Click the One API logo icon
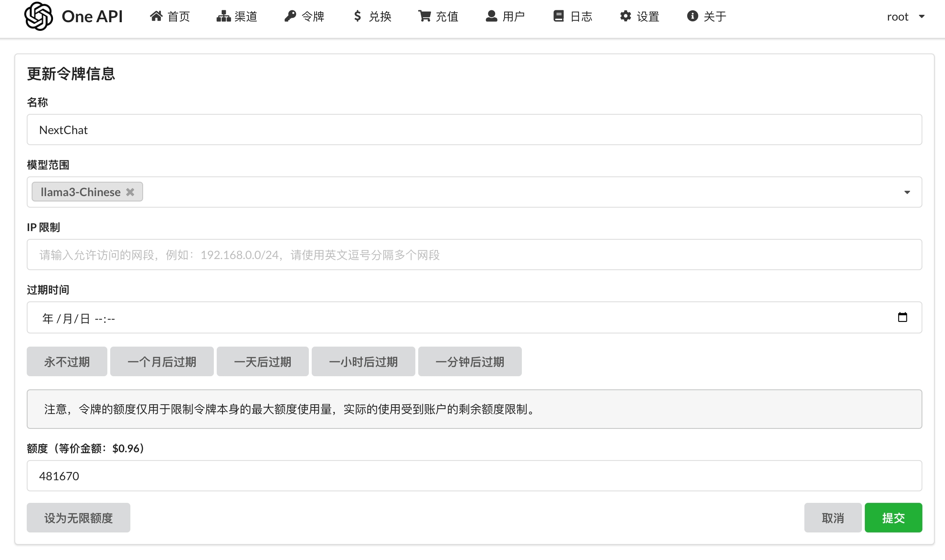The width and height of the screenshot is (945, 560). [38, 16]
